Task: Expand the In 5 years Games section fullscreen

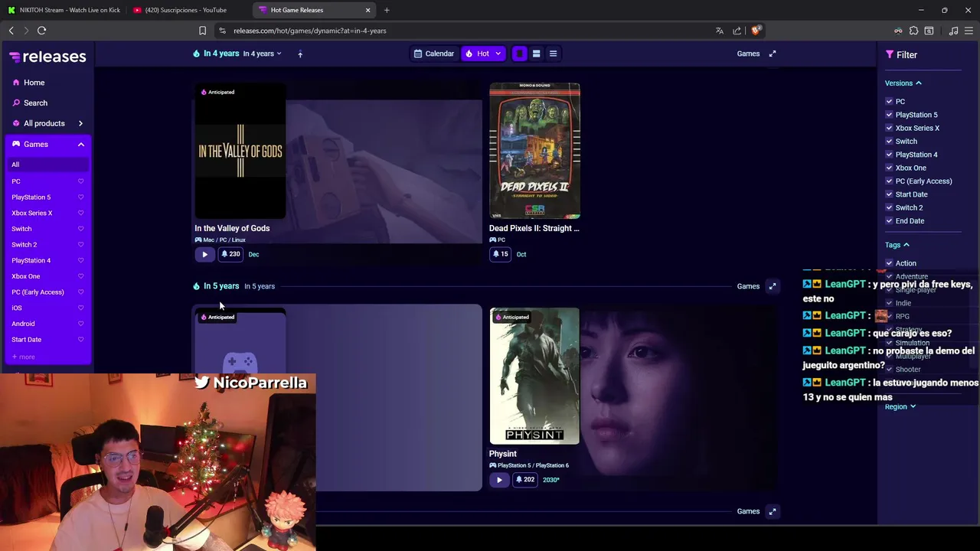Action: pyautogui.click(x=773, y=286)
